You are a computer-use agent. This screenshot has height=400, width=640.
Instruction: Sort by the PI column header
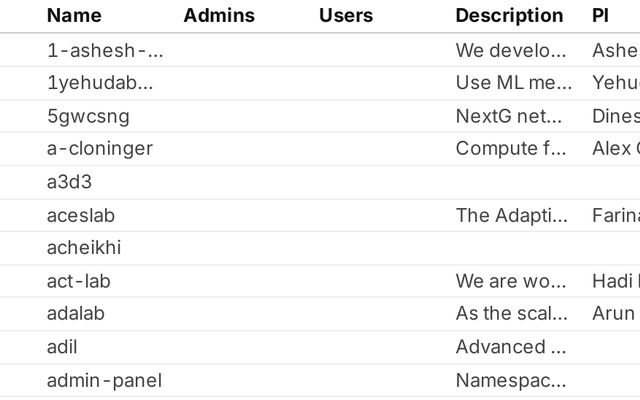click(x=600, y=15)
